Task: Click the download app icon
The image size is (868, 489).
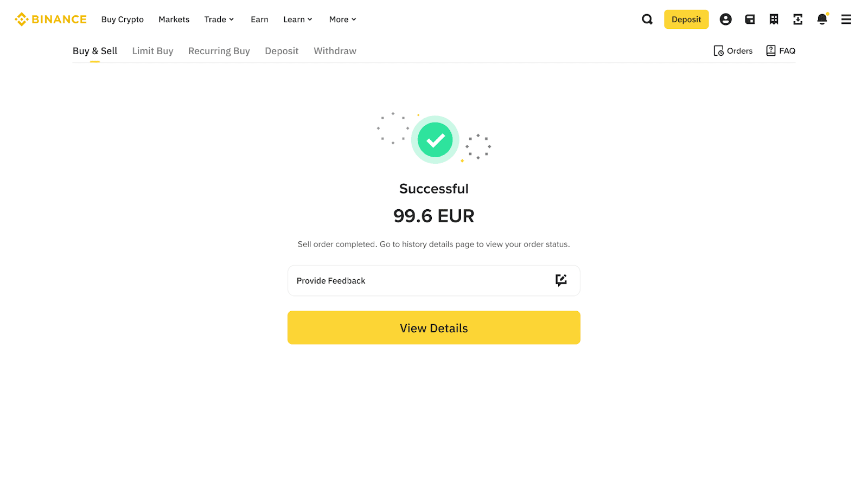Action: (797, 20)
